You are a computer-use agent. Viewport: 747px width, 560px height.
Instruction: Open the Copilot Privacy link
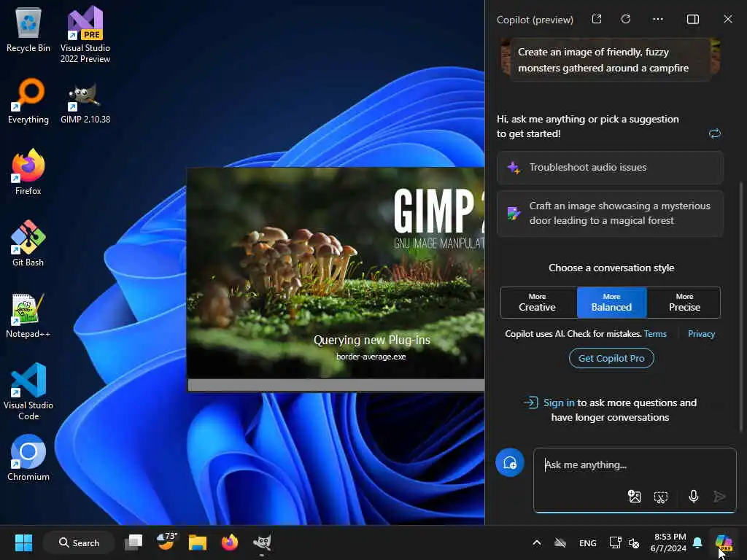click(701, 334)
